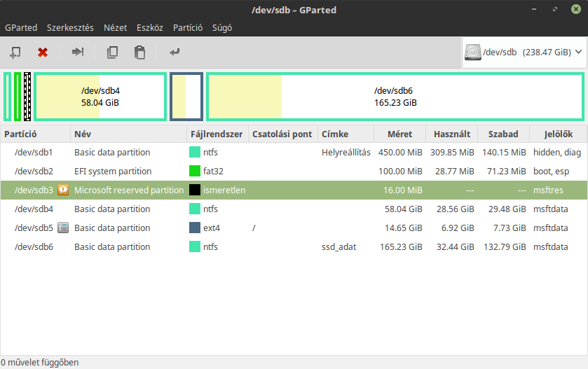
Task: Click the '132.79 GiB' free space cell
Action: tap(505, 246)
